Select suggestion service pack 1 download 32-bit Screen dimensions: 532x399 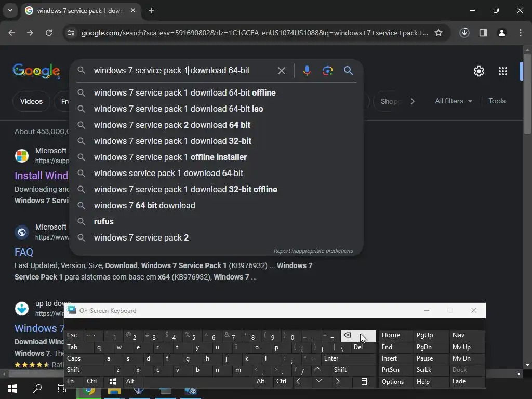click(x=217, y=141)
